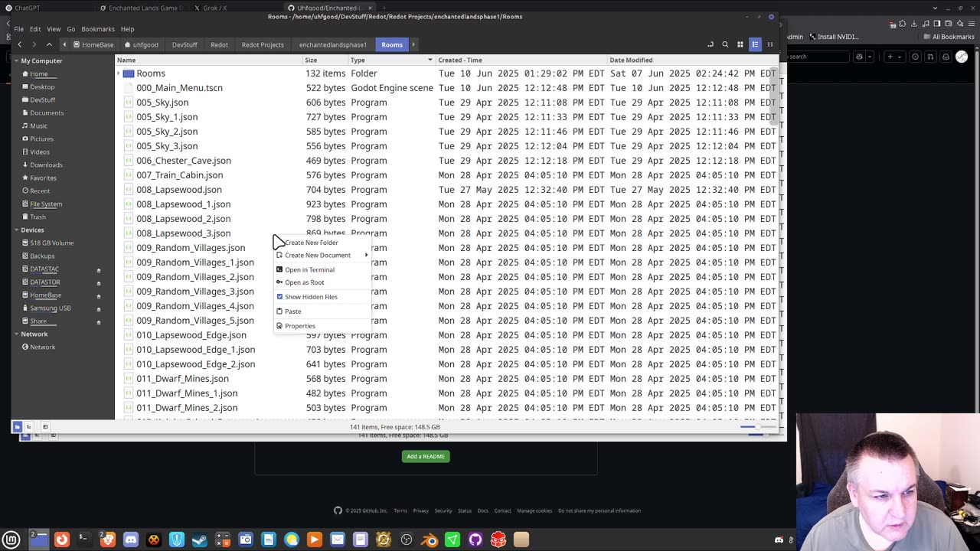Image resolution: width=980 pixels, height=551 pixels.
Task: Click the Add a README button
Action: pos(426,456)
